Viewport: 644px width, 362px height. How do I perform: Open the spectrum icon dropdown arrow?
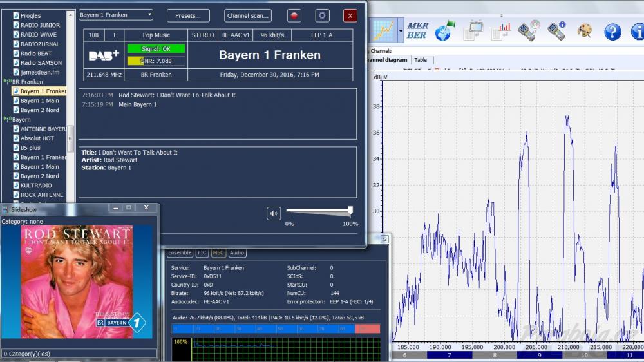click(x=401, y=31)
